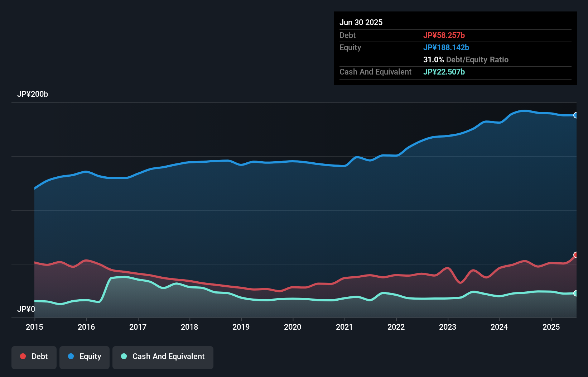The height and width of the screenshot is (377, 588).
Task: Click the Debt line endpoint marker
Action: click(576, 255)
